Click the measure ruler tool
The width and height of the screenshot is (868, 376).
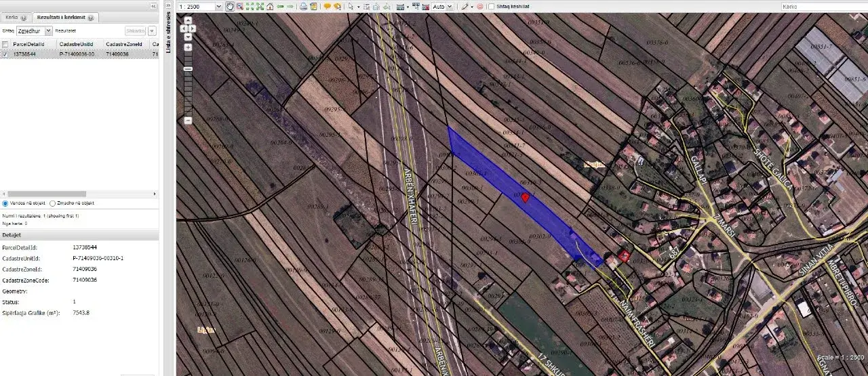point(401,6)
